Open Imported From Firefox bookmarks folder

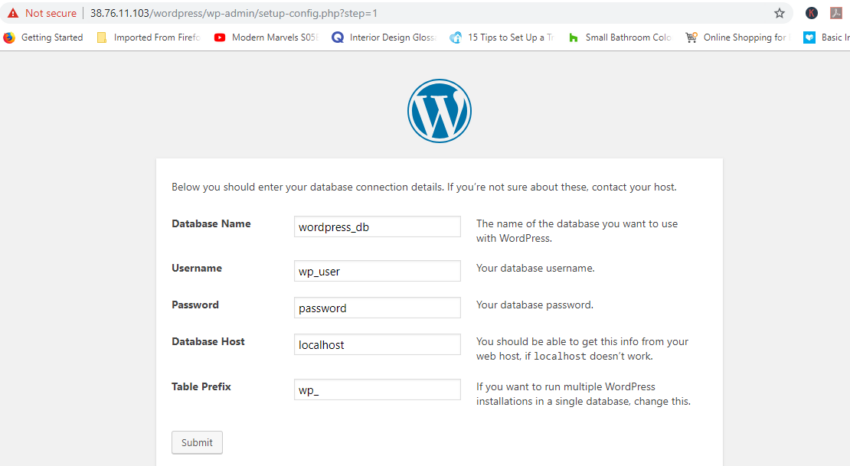click(149, 37)
